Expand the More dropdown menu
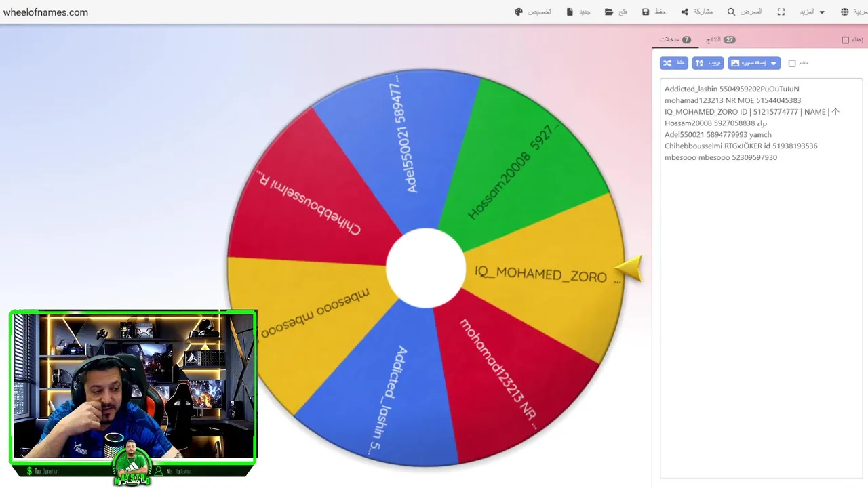Screen dimensions: 868x488 tap(812, 12)
